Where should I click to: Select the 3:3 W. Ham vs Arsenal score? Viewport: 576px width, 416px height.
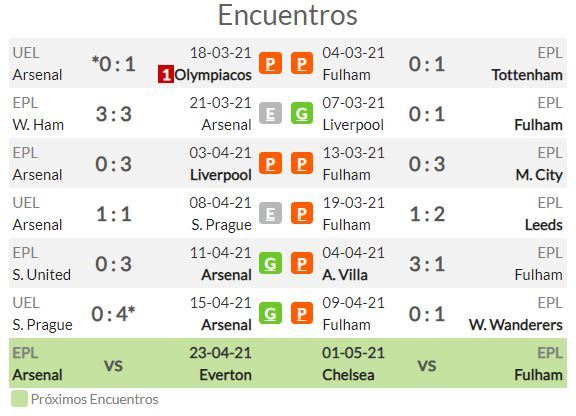[x=114, y=114]
